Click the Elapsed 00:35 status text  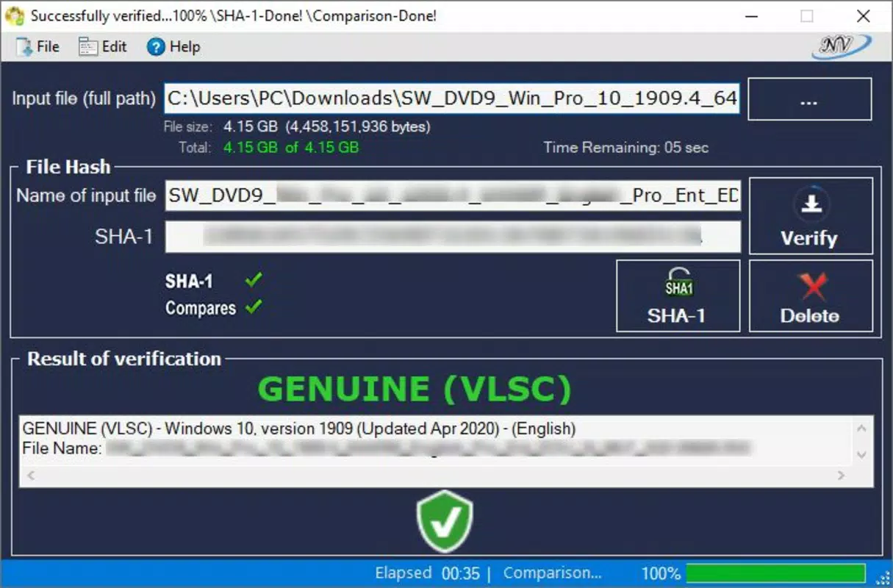(427, 573)
